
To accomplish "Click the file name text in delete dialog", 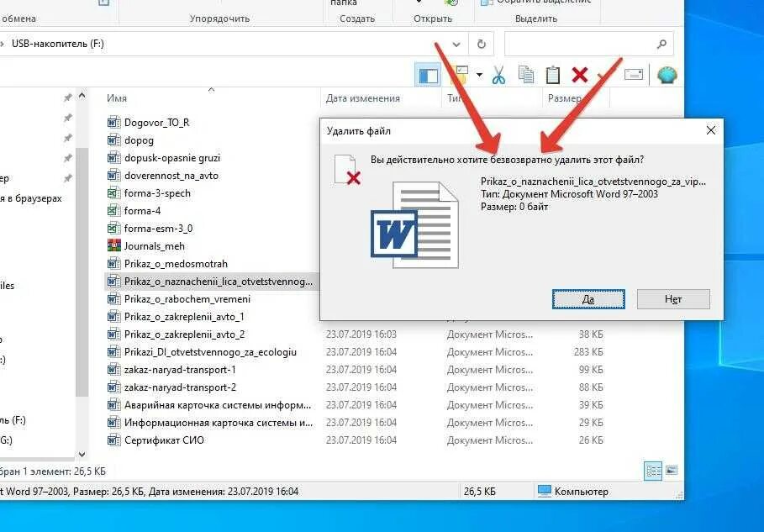I will (593, 182).
